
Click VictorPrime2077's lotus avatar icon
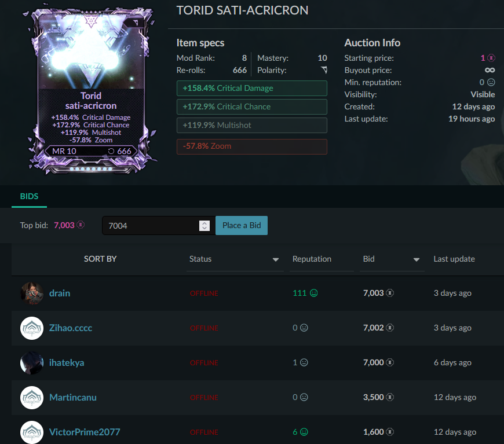32,432
